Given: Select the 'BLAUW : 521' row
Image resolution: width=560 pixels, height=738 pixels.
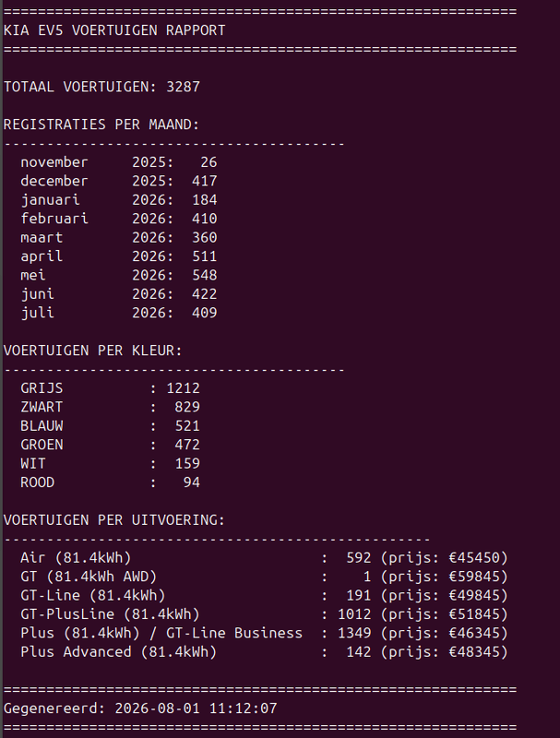Looking at the screenshot, I should pos(110,426).
